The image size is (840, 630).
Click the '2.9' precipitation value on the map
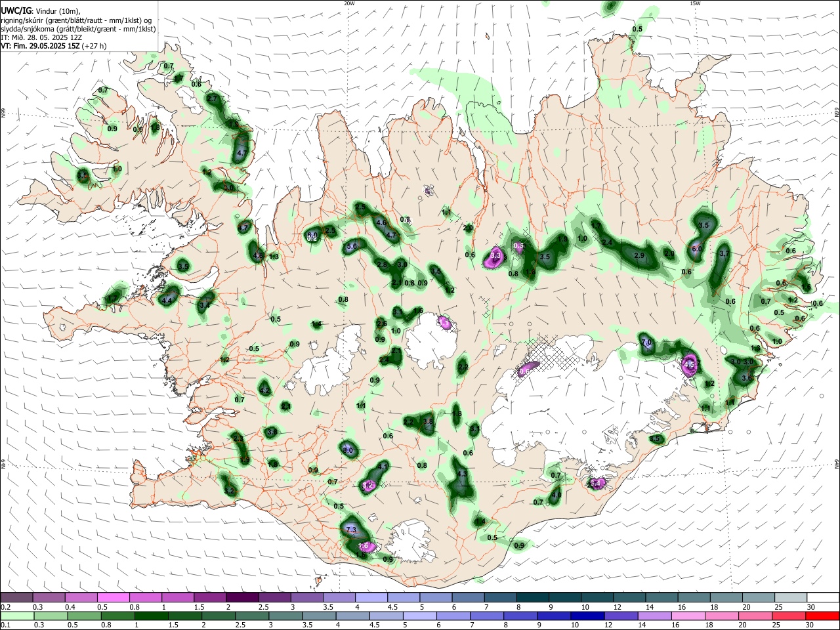[639, 255]
